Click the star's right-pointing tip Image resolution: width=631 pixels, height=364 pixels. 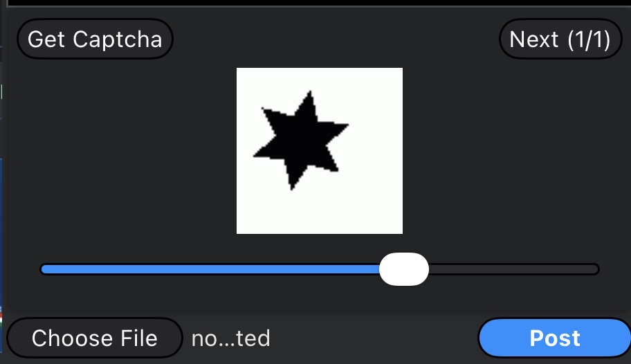346,126
